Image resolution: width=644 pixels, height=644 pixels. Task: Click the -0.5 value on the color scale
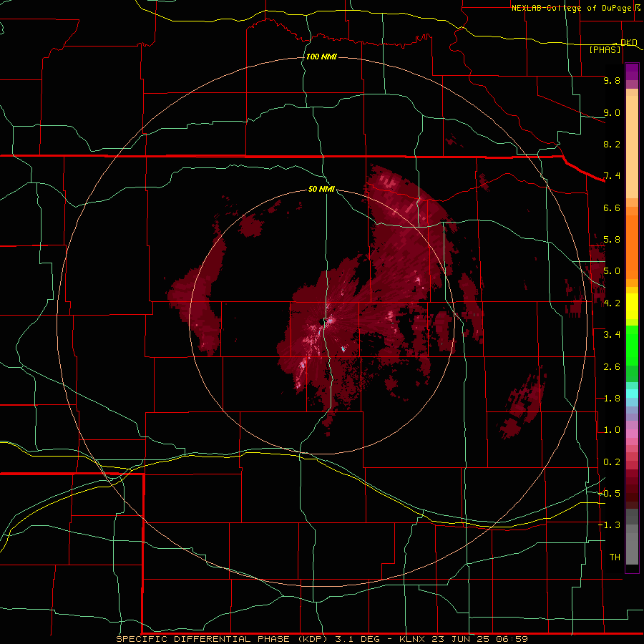(609, 494)
